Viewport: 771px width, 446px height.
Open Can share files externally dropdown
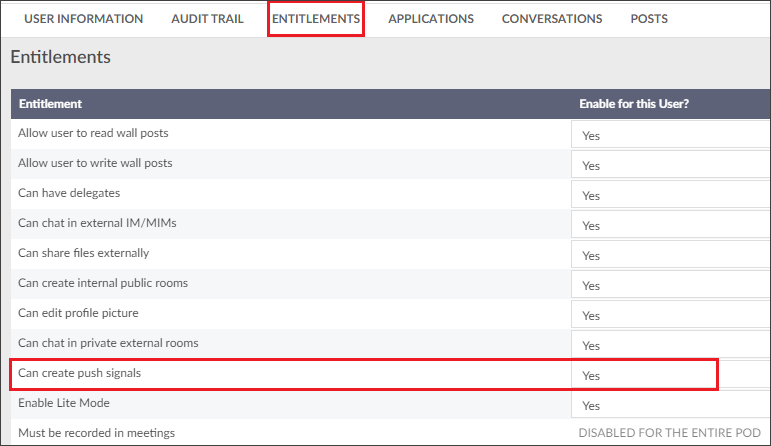tap(671, 254)
